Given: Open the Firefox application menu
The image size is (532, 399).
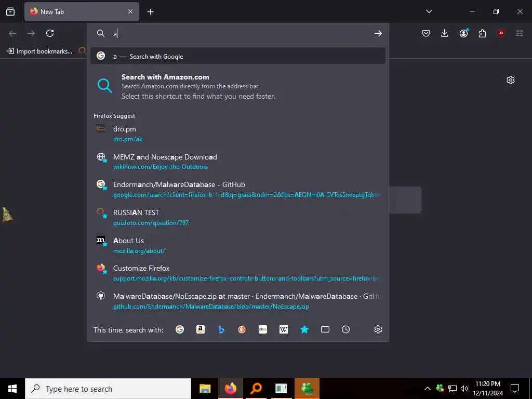Looking at the screenshot, I should pyautogui.click(x=520, y=33).
